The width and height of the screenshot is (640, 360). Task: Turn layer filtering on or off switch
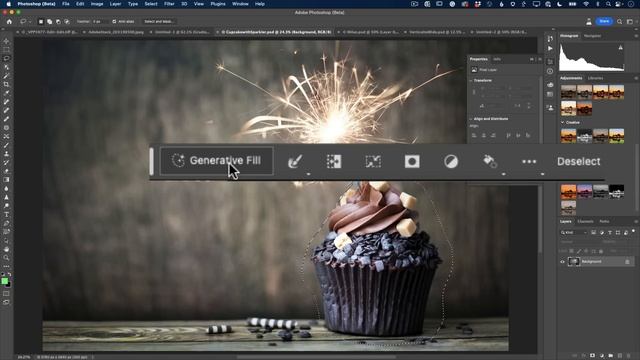tap(633, 231)
